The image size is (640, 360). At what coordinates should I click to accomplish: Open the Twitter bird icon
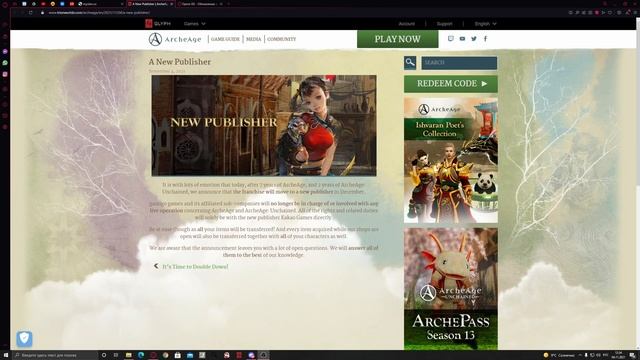coord(474,39)
